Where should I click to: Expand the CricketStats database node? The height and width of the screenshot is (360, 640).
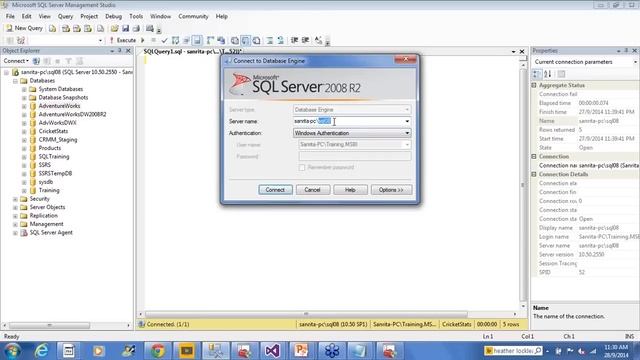pyautogui.click(x=24, y=131)
